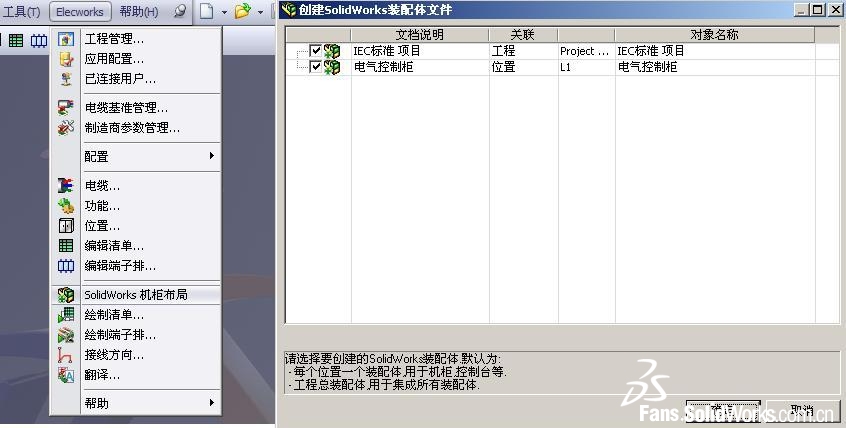846x428 pixels.
Task: Click the 编辑端子排 menu icon
Action: pyautogui.click(x=66, y=266)
